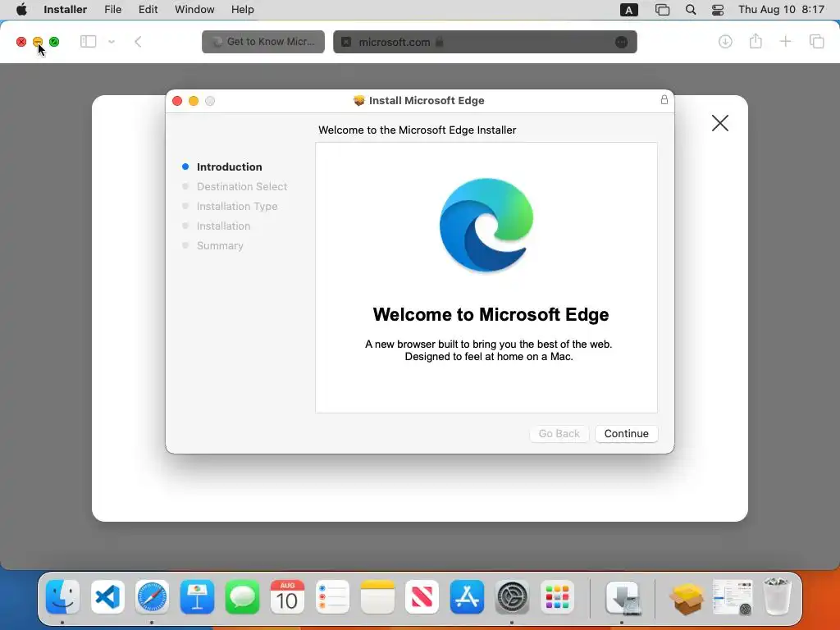Open News from the Dock
This screenshot has width=840, height=630.
pyautogui.click(x=422, y=597)
